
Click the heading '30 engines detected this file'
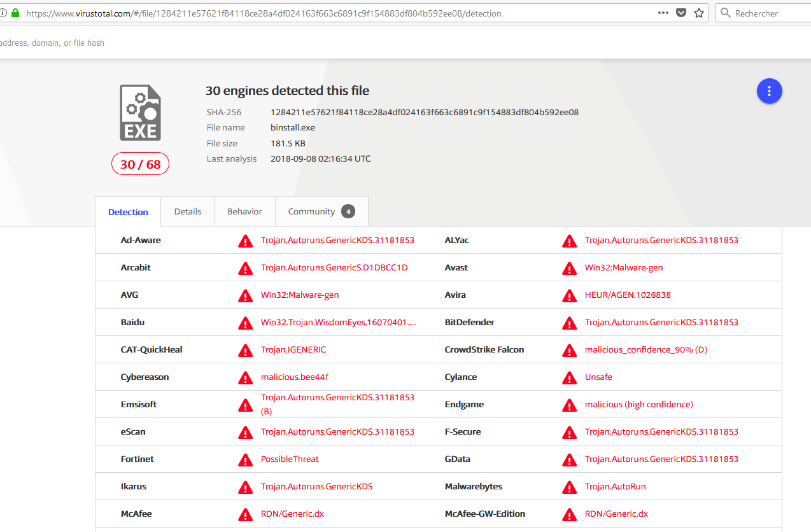[287, 90]
